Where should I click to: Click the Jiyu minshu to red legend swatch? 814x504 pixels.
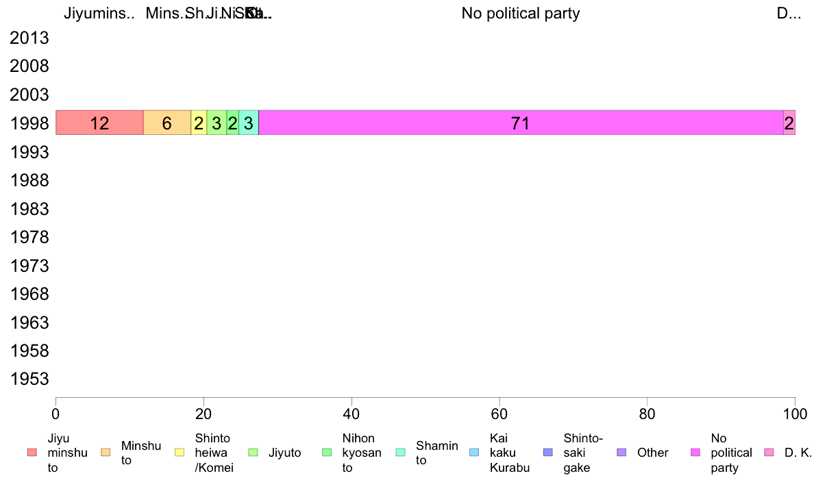(x=32, y=453)
